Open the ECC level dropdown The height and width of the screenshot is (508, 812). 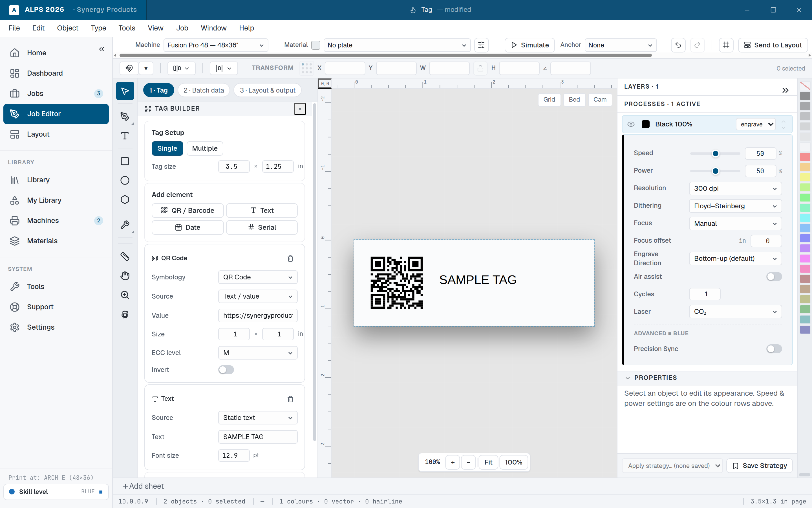click(x=258, y=353)
